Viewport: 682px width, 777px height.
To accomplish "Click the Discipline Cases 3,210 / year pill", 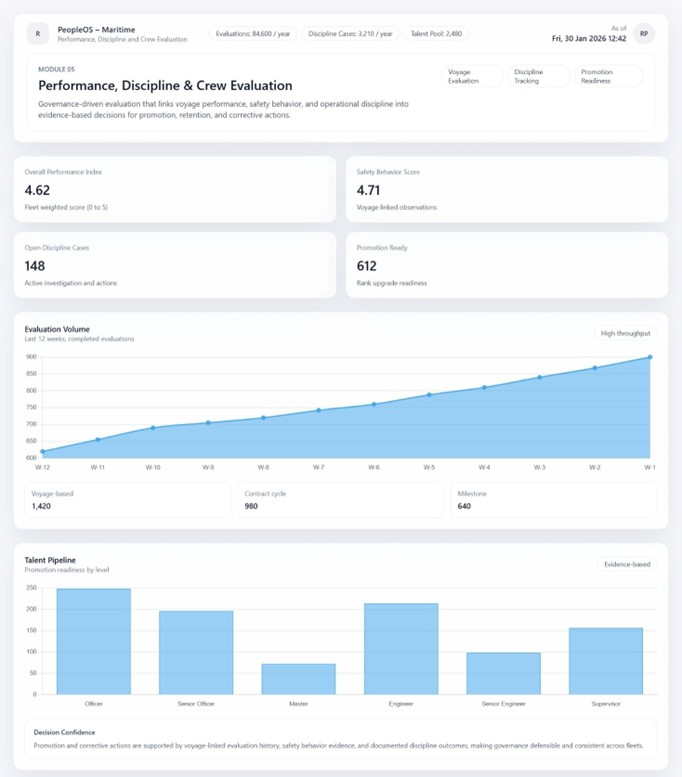I will pyautogui.click(x=350, y=34).
